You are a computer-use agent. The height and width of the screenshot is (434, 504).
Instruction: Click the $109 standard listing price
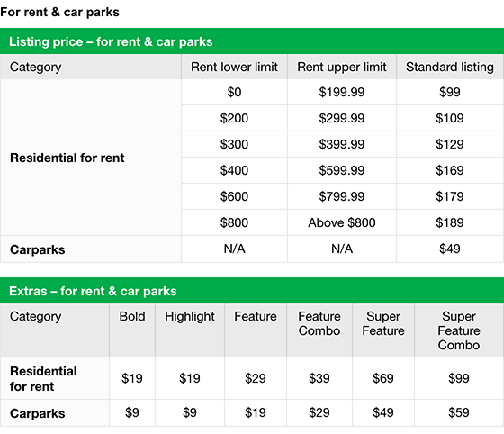(450, 118)
